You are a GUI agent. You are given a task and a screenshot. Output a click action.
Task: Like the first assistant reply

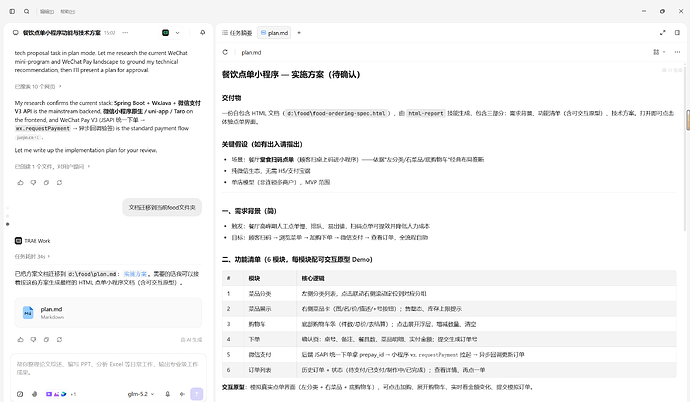pos(20,183)
